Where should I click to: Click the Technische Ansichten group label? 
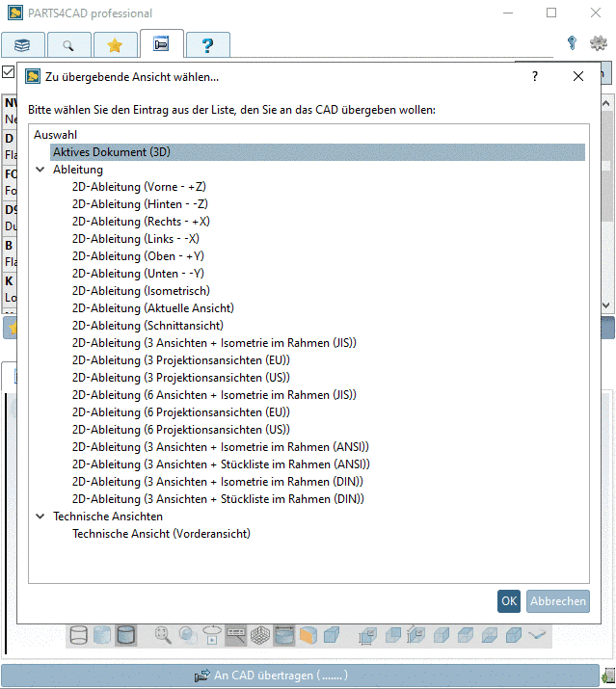(108, 517)
